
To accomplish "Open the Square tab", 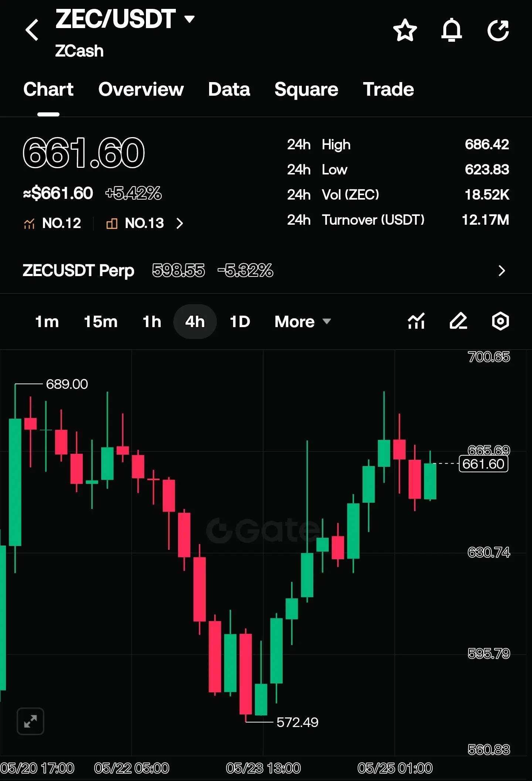I will (306, 89).
